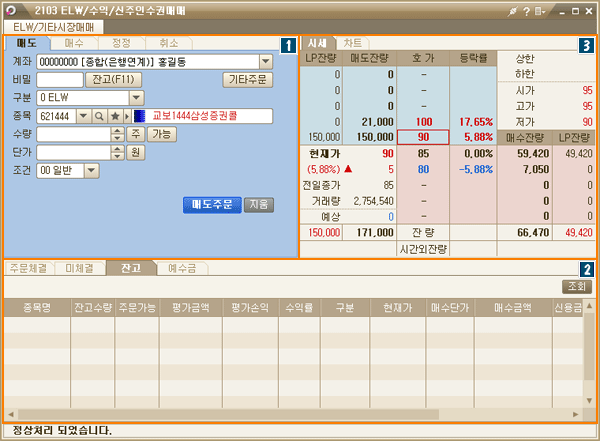Click the price (단가) input field
Image resolution: width=600 pixels, height=441 pixels.
74,152
